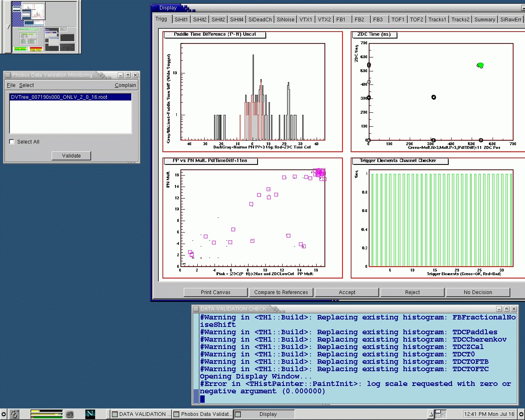
Task: Open the Complain menu
Action: pyautogui.click(x=126, y=85)
